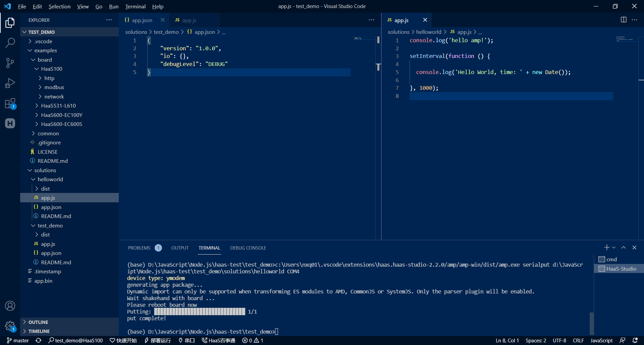
Task: Synchronize changes in status bar
Action: tap(39, 340)
